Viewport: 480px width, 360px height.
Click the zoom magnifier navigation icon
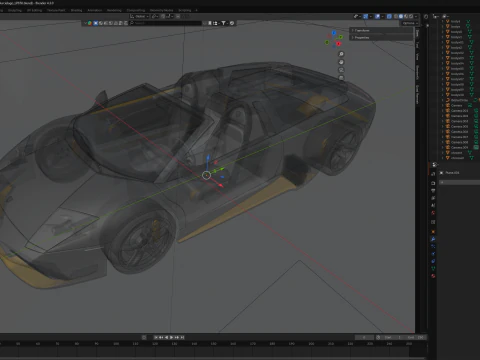[341, 54]
